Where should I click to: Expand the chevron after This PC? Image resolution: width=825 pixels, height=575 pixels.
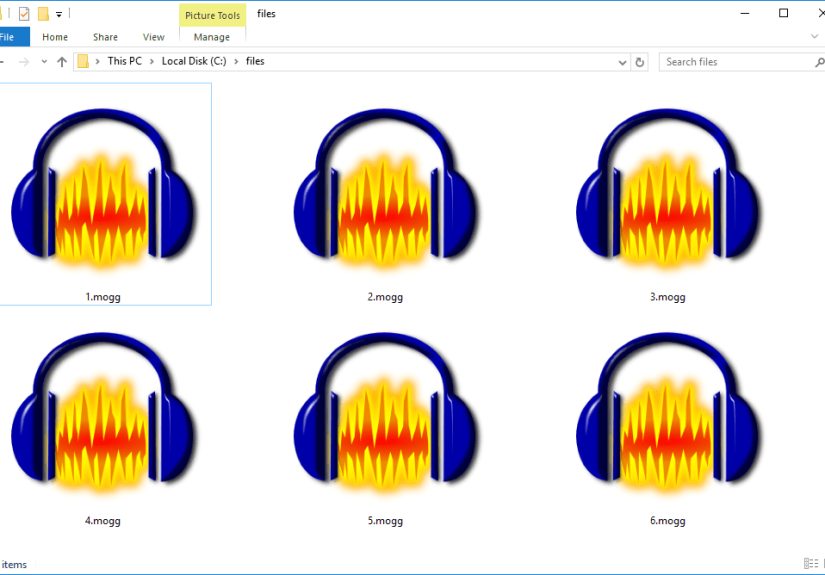click(152, 62)
